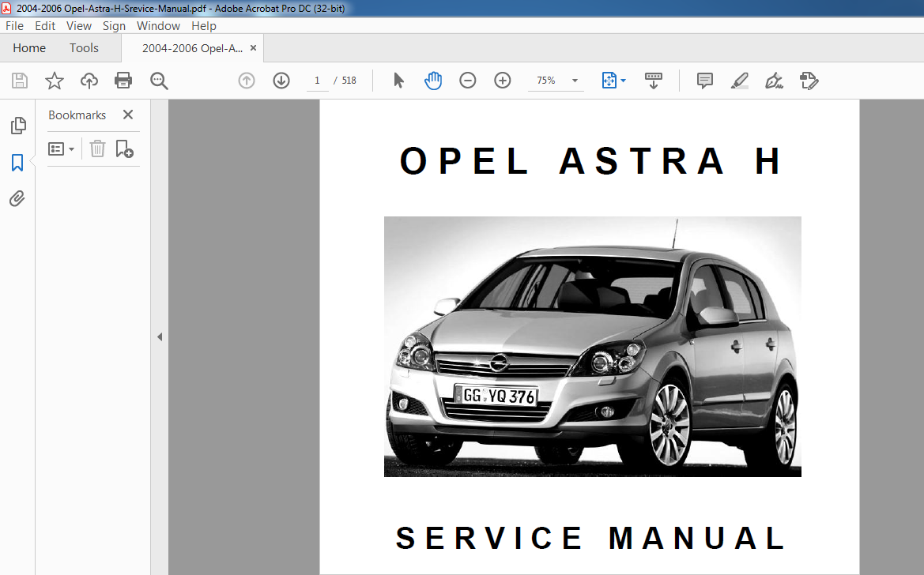Click the OPEL ASTRA H title text

point(591,161)
